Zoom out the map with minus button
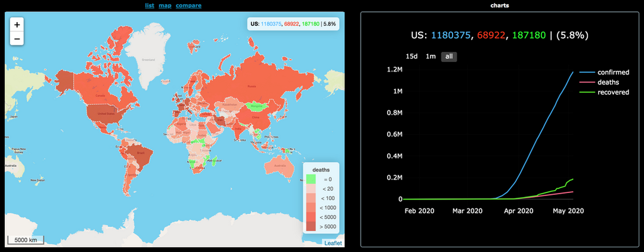 [17, 39]
